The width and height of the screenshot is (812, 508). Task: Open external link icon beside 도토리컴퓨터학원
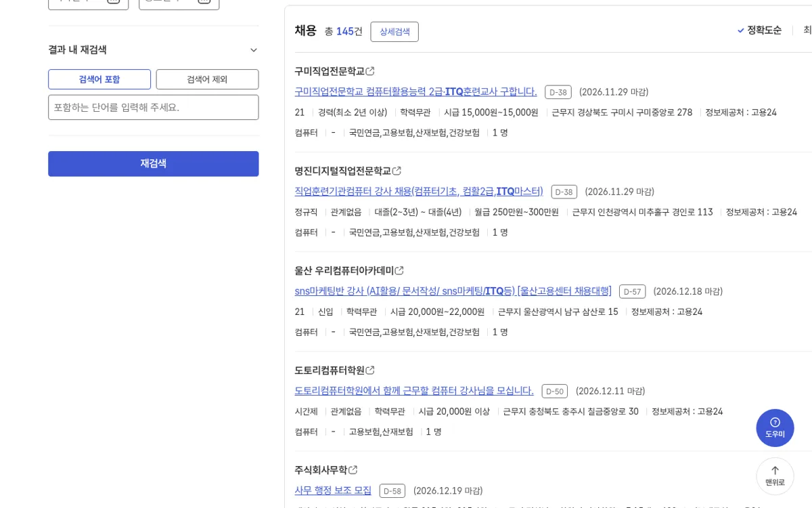(370, 370)
